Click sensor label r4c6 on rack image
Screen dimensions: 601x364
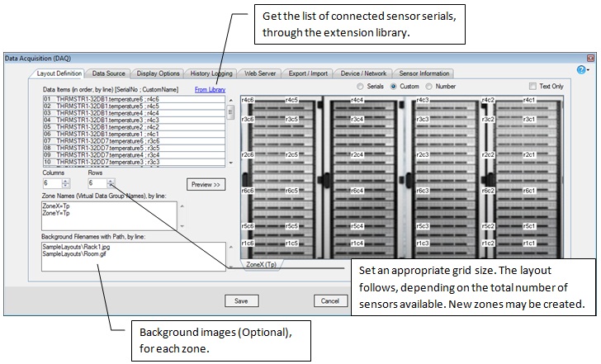(x=248, y=100)
